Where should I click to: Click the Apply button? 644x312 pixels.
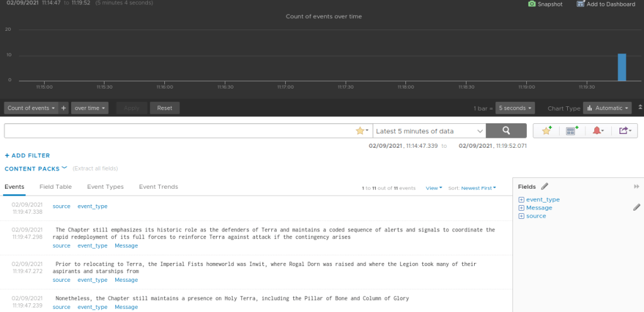(x=132, y=108)
